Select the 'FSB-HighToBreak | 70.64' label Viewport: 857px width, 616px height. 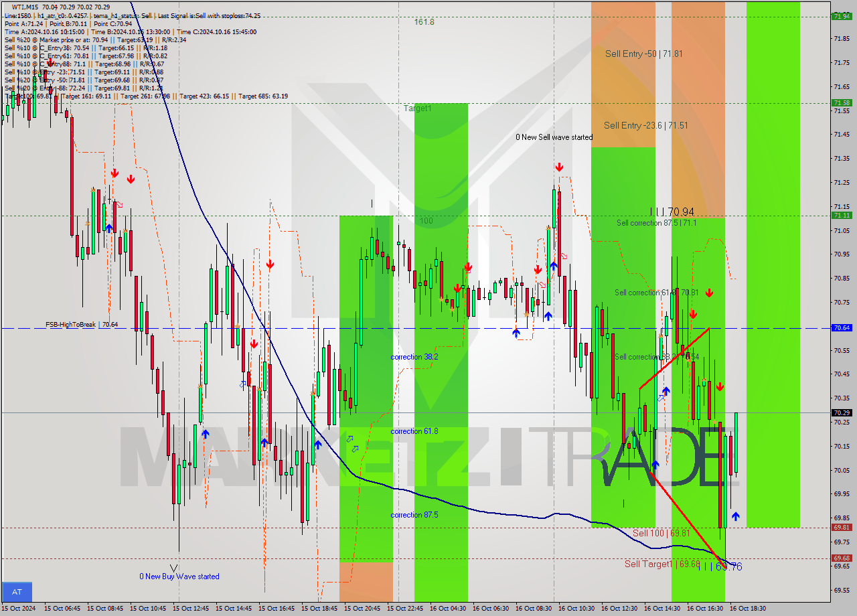coord(82,324)
